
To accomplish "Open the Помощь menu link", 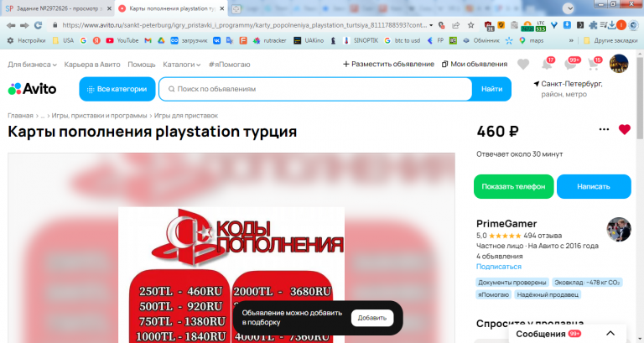I will click(x=141, y=65).
